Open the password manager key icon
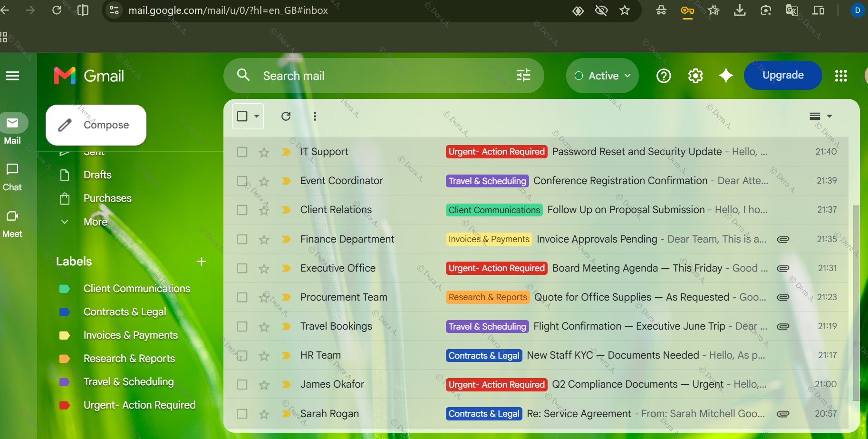Image resolution: width=868 pixels, height=439 pixels. click(687, 10)
